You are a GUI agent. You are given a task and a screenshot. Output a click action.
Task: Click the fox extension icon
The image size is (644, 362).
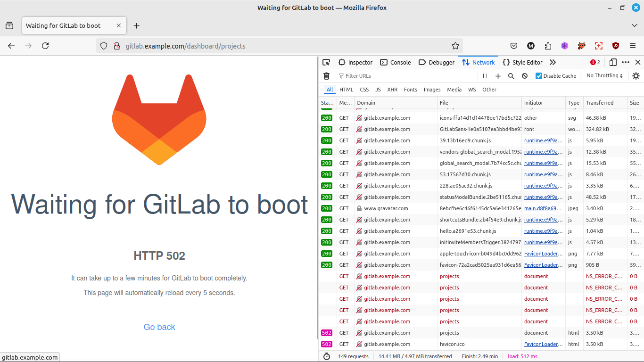point(582,46)
